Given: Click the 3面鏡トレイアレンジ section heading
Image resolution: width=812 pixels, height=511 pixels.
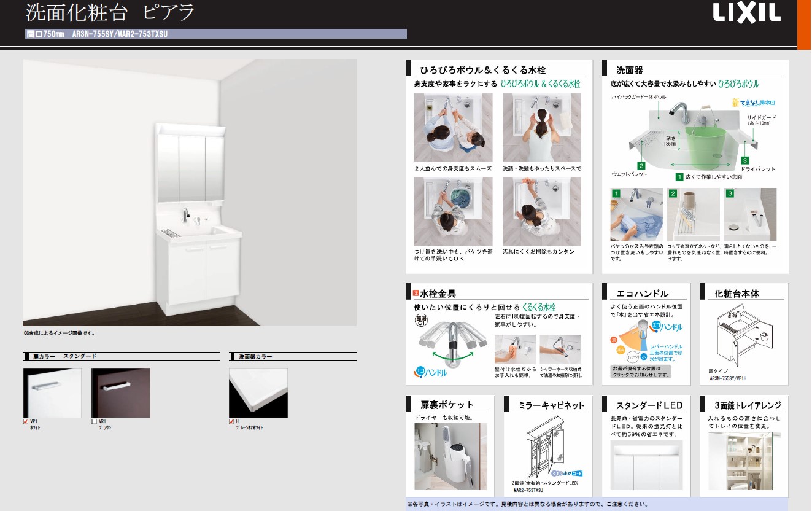Looking at the screenshot, I should pyautogui.click(x=748, y=405).
